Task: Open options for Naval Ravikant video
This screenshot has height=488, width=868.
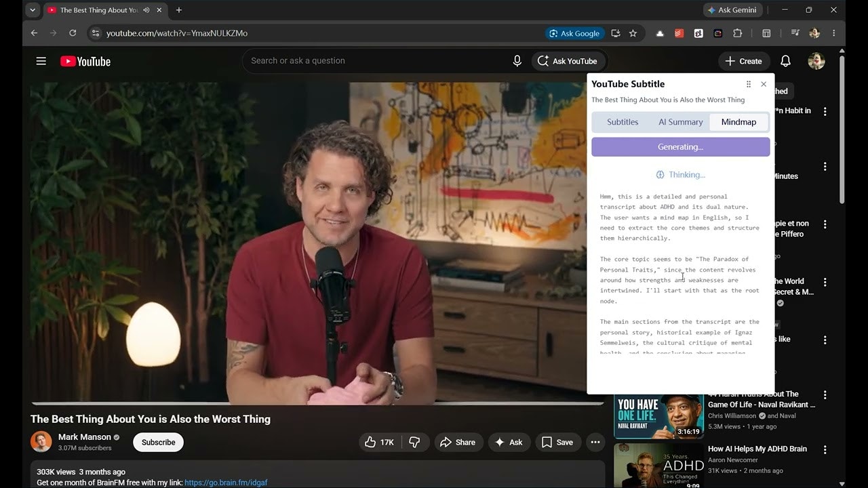Action: coord(825,394)
